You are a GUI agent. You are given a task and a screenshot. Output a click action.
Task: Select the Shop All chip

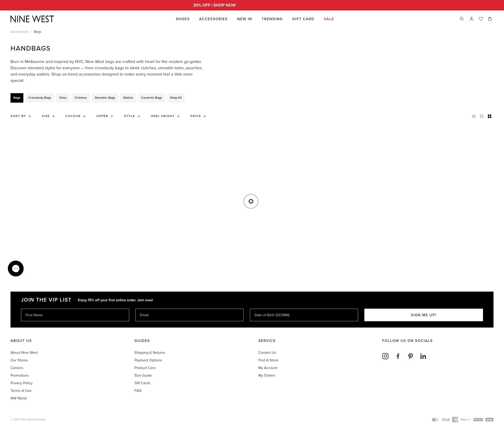point(176,98)
